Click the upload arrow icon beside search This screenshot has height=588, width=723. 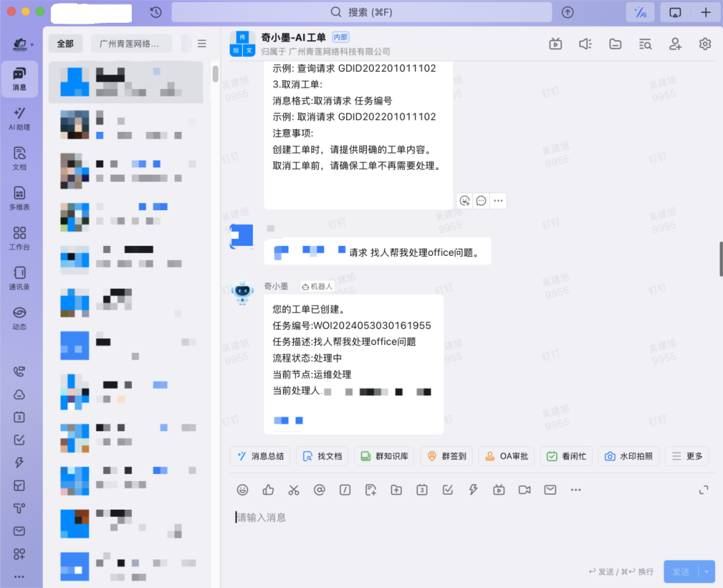tap(568, 13)
